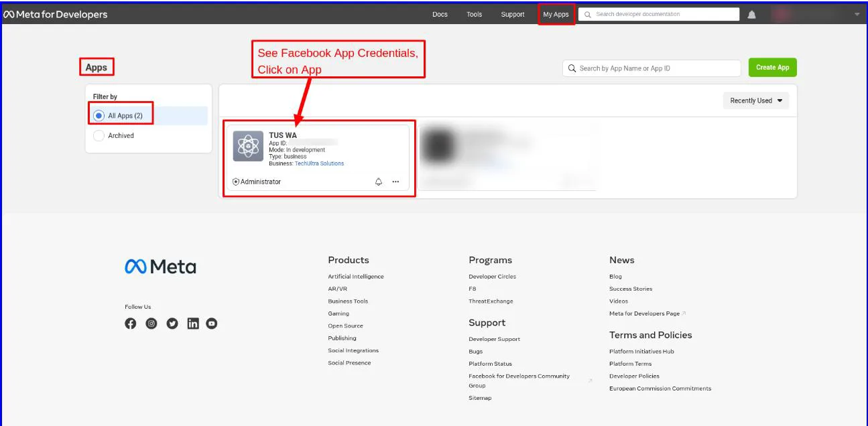The width and height of the screenshot is (868, 426).
Task: Open the TechUltra Solutions business link
Action: pos(319,163)
